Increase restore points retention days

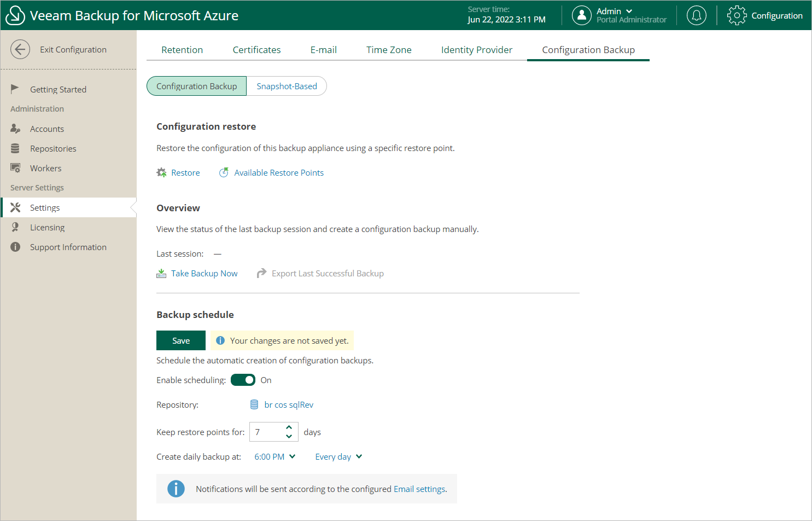click(289, 427)
